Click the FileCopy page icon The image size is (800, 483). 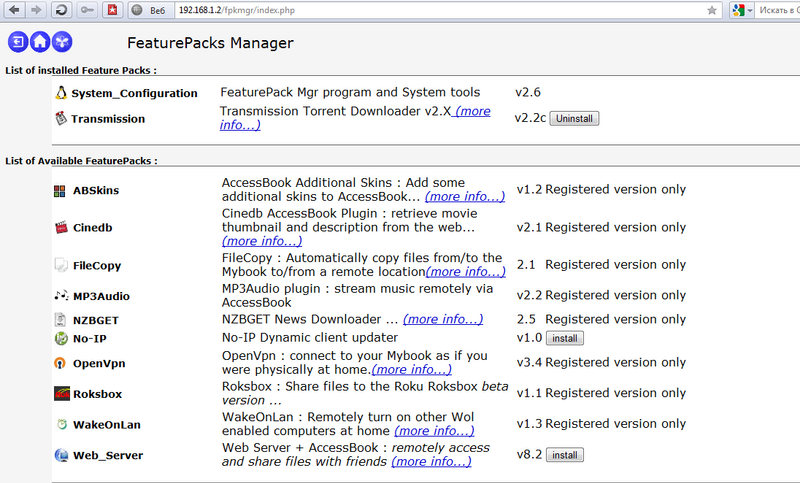(x=61, y=265)
